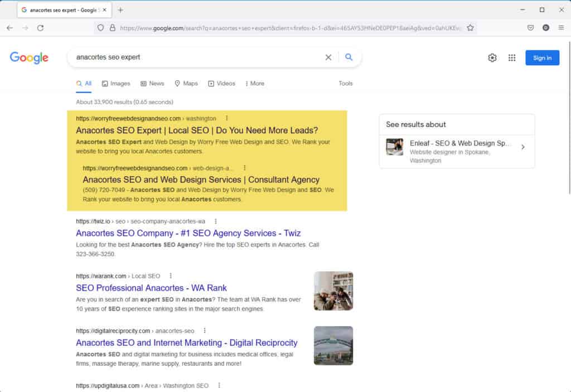Focus the Google search input field
Image resolution: width=571 pixels, height=392 pixels.
tap(197, 57)
